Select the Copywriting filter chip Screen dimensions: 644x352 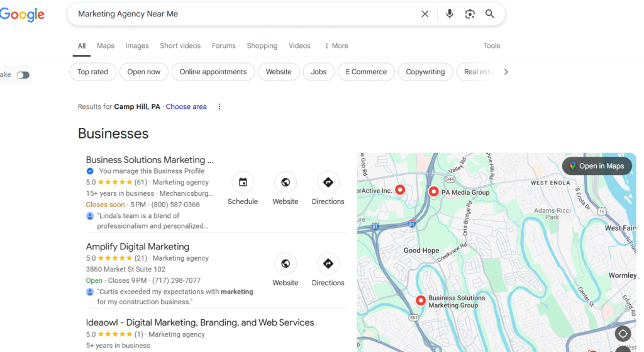click(x=426, y=72)
